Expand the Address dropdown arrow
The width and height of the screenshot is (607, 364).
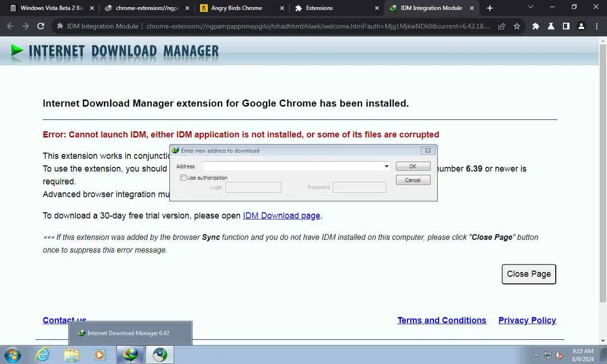click(386, 166)
